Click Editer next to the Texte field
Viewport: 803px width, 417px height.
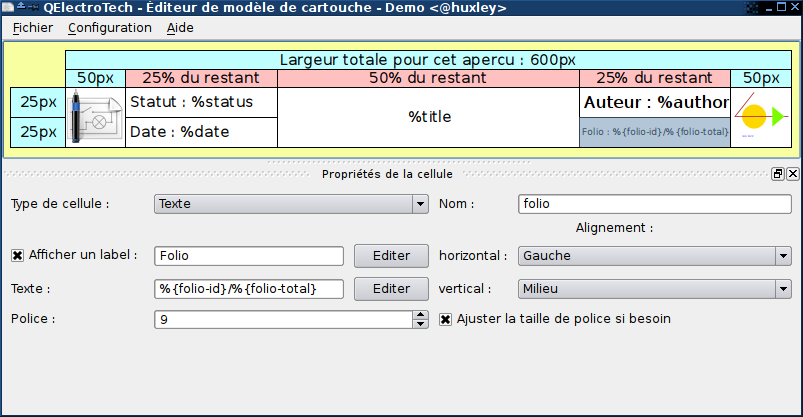click(391, 289)
